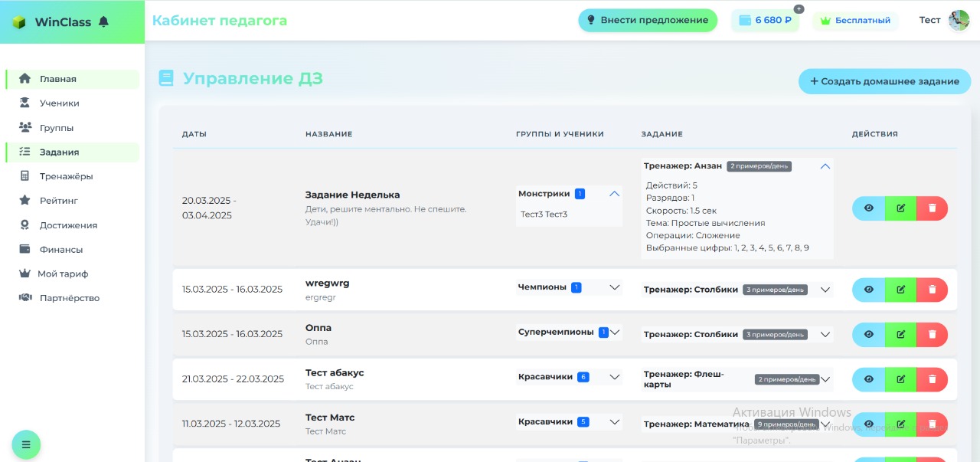Click the round hamburger menu button
980x462 pixels.
(x=26, y=444)
